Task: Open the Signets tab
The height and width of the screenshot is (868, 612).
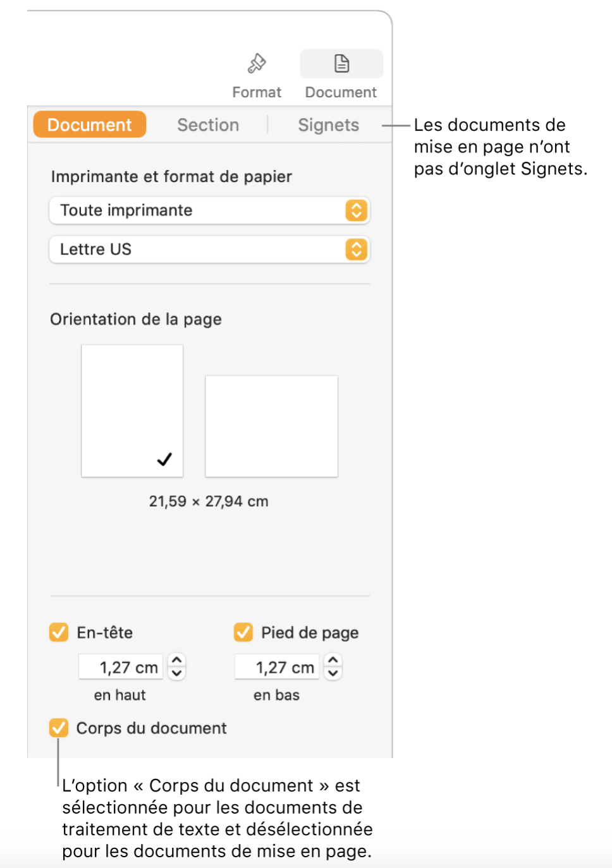Action: click(328, 125)
